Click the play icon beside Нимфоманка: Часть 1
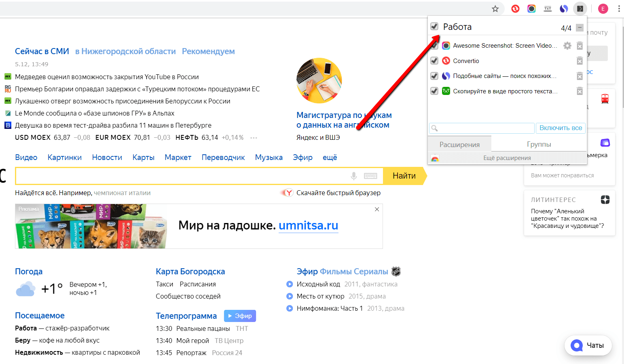Screen dimensions: 624x364 (x=290, y=308)
